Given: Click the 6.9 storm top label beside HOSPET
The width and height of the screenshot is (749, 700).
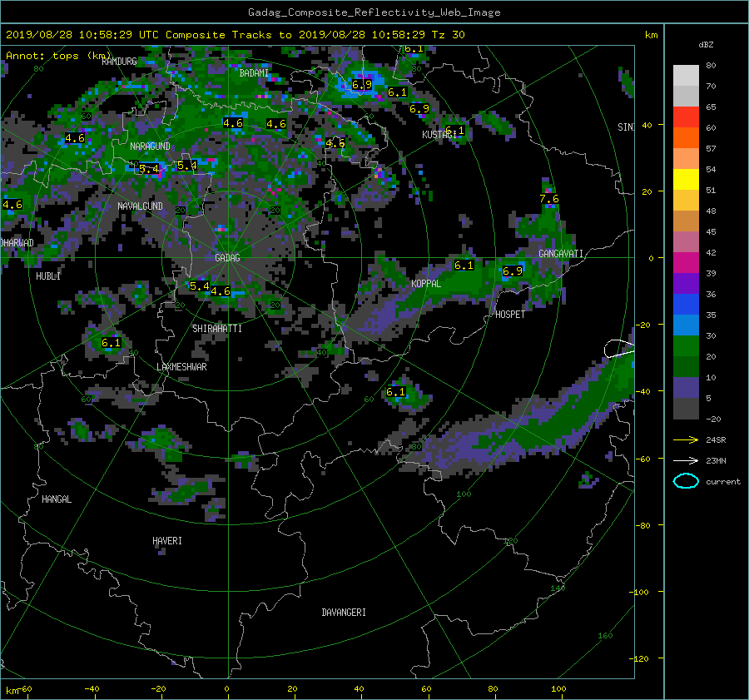Looking at the screenshot, I should point(513,271).
